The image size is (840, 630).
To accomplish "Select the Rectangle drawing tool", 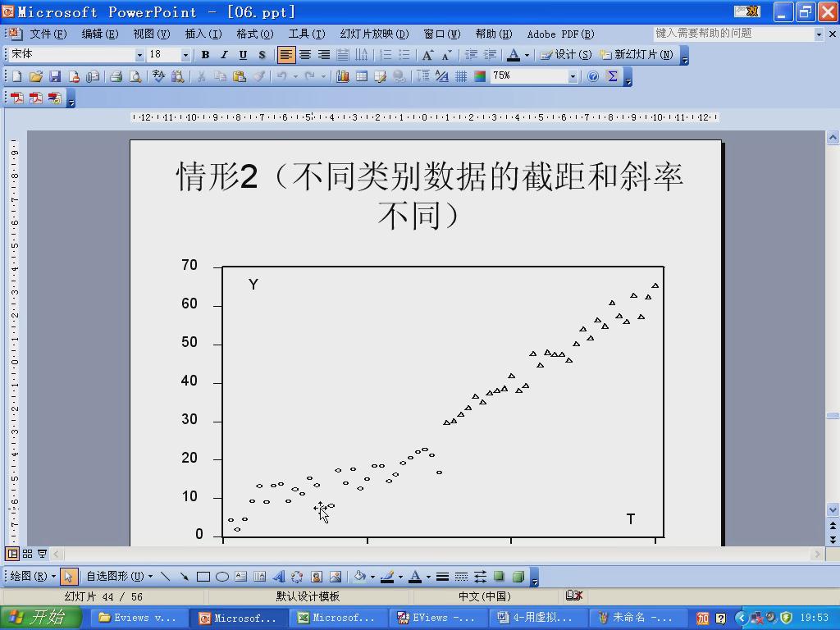I will click(x=203, y=577).
